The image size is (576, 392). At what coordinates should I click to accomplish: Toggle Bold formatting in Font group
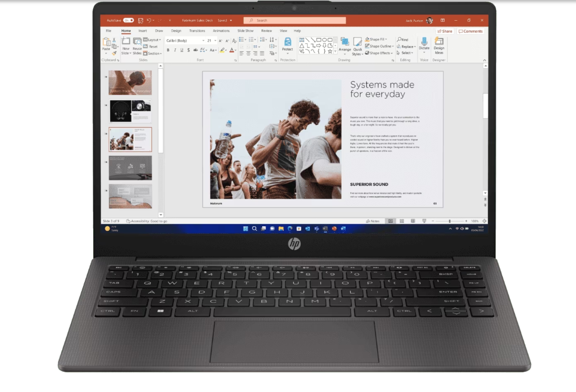click(168, 50)
